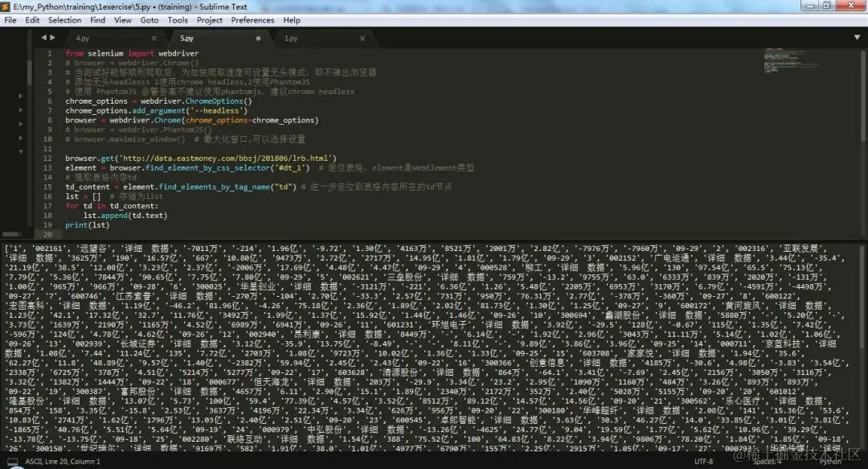Click '三垒股份' in the output panel
Viewport: 868px width, 469px height.
[x=405, y=277]
